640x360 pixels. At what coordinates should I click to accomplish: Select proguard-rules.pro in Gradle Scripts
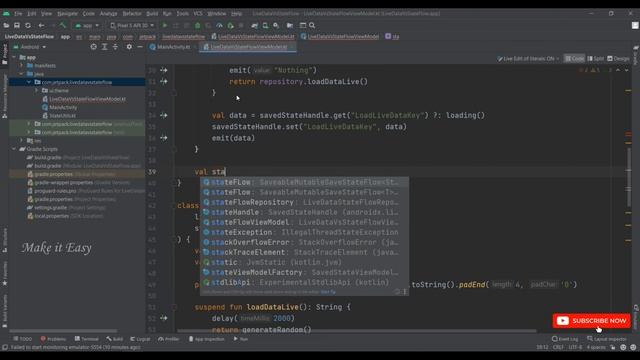[x=86, y=191]
